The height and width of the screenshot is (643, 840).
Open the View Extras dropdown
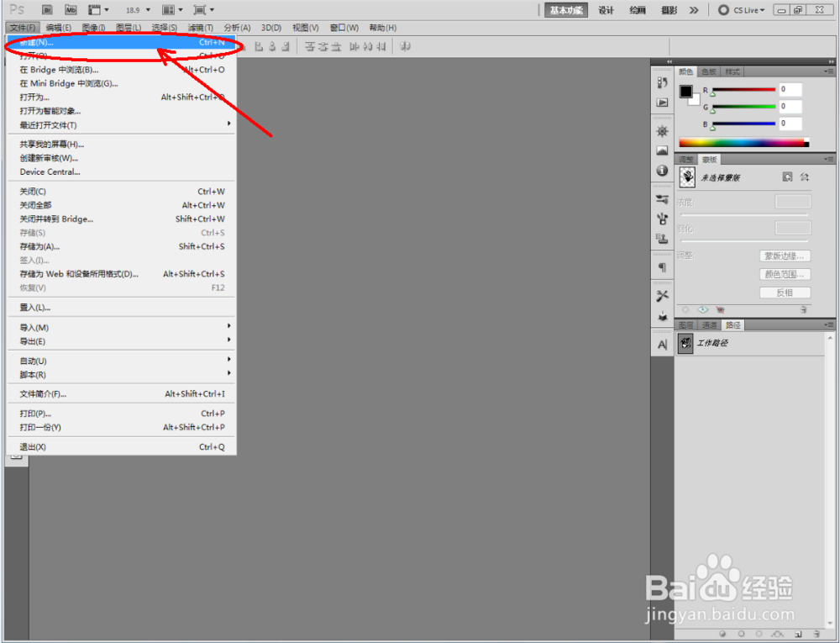click(98, 9)
